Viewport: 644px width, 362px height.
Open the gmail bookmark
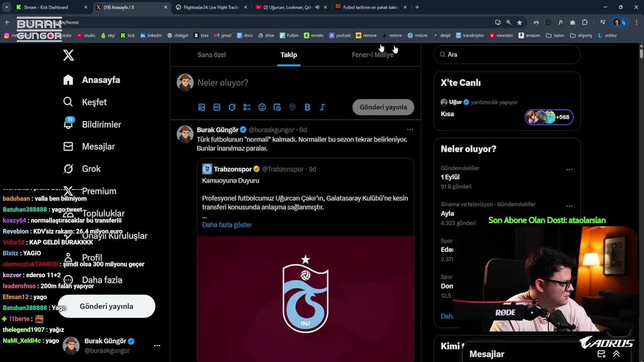222,36
